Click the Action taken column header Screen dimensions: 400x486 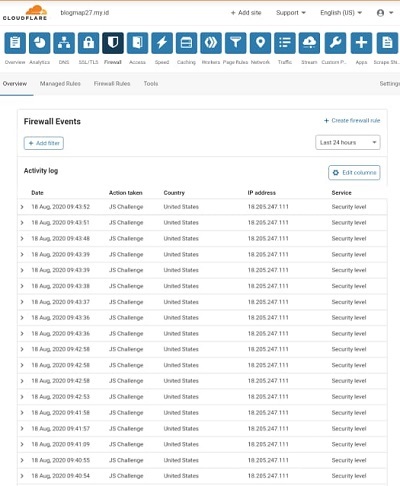(126, 193)
